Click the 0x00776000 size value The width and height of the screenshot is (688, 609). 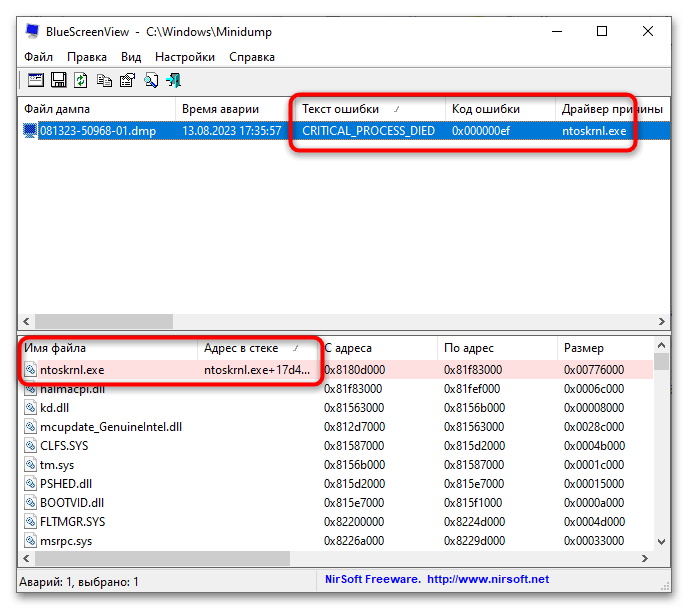(594, 369)
